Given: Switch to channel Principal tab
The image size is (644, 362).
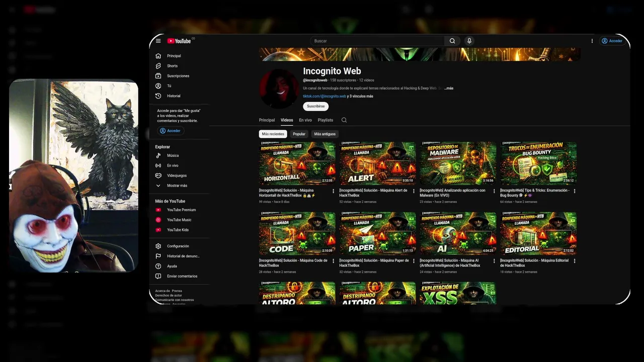Looking at the screenshot, I should [x=267, y=120].
